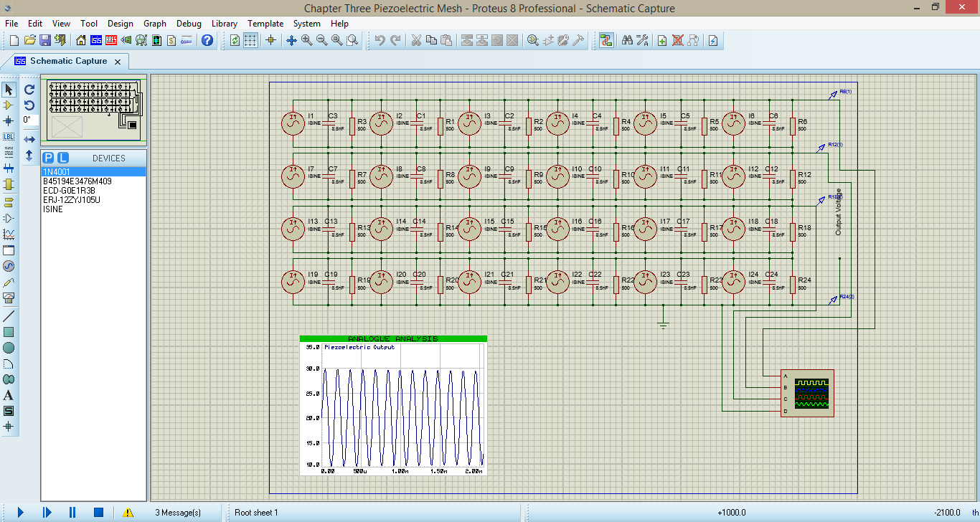980x522 pixels.
Task: Choose the Junction Dot tool
Action: (9, 120)
